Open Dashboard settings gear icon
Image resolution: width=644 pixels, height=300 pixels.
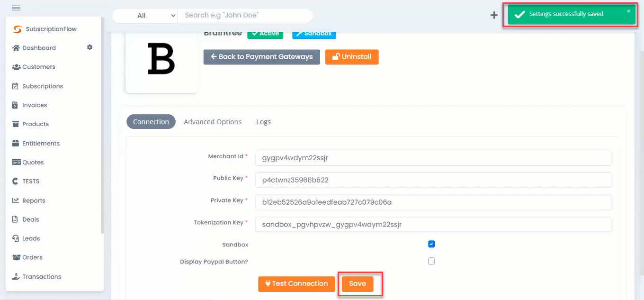[x=89, y=47]
